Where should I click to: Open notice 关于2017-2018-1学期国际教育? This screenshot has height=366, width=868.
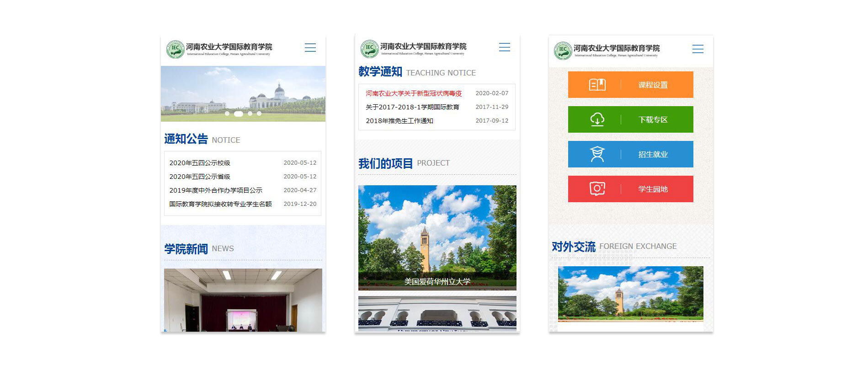tap(412, 107)
